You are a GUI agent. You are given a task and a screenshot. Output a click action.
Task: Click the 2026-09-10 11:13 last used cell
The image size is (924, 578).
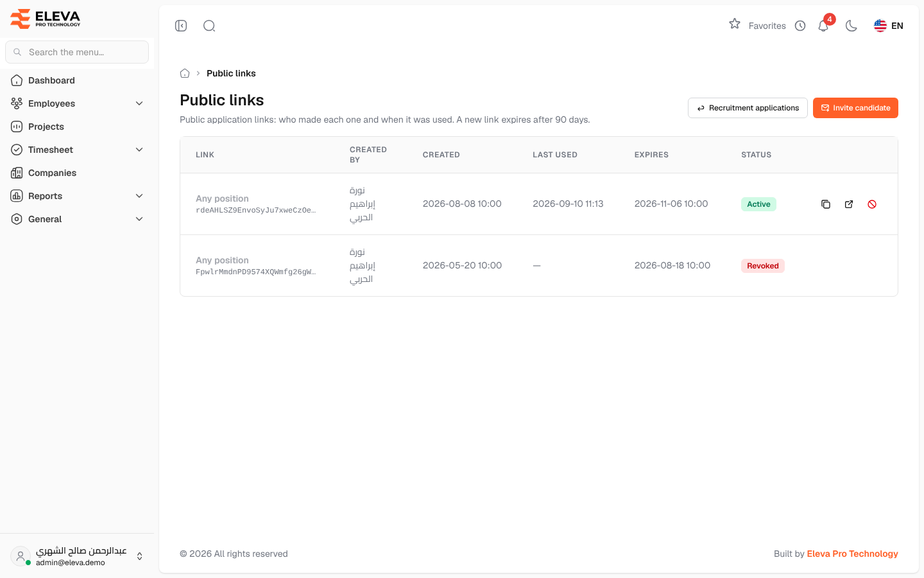click(568, 204)
